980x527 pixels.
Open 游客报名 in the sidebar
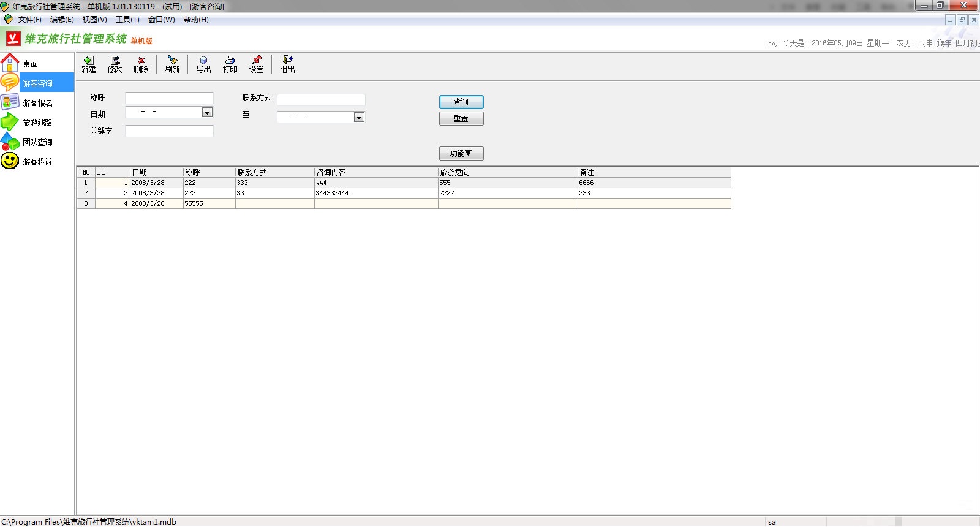pos(37,102)
